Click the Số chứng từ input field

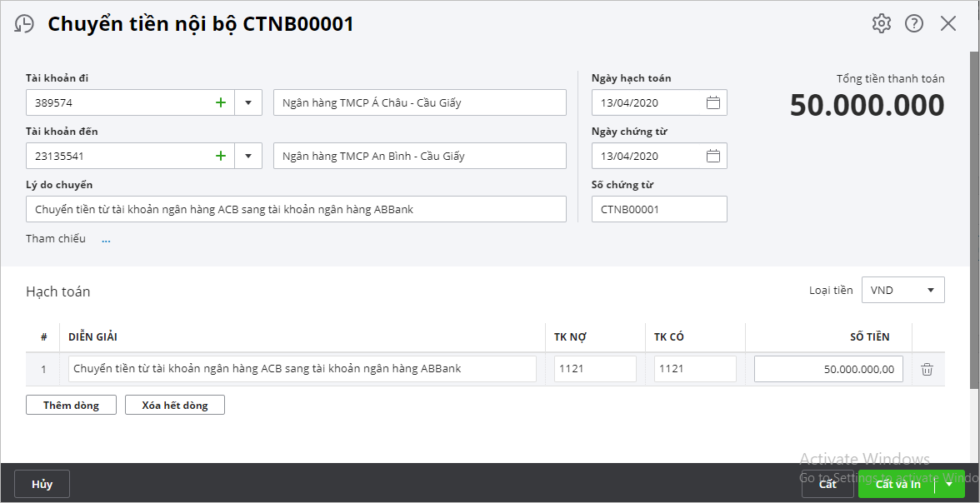tap(658, 209)
